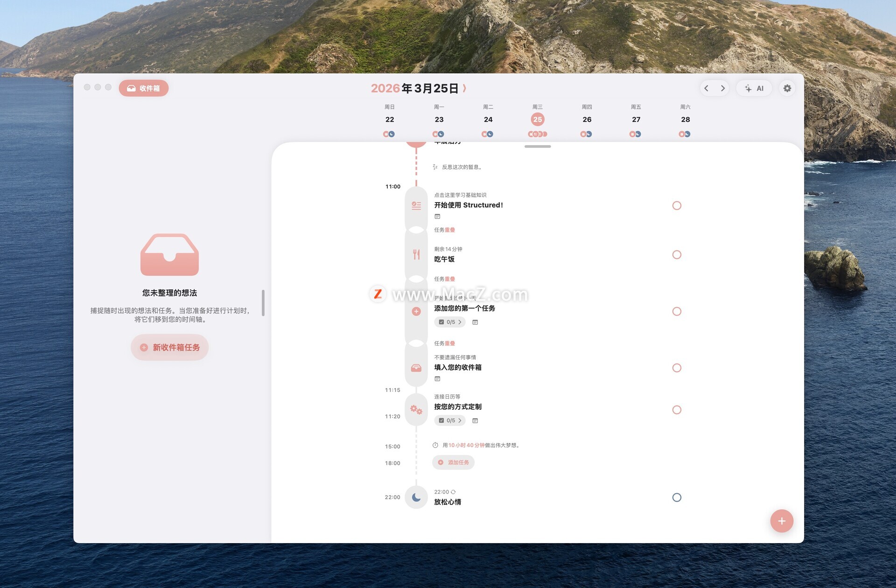Go to the previous week arrow

(x=706, y=88)
